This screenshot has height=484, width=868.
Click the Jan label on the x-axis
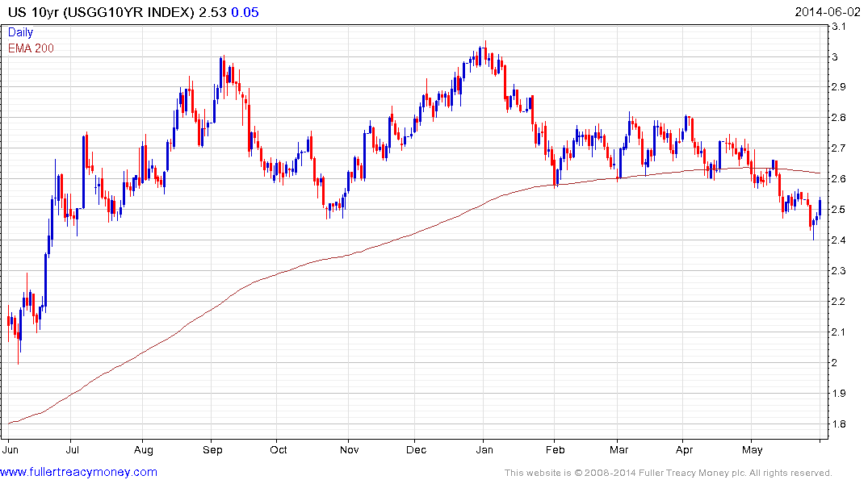click(x=484, y=449)
